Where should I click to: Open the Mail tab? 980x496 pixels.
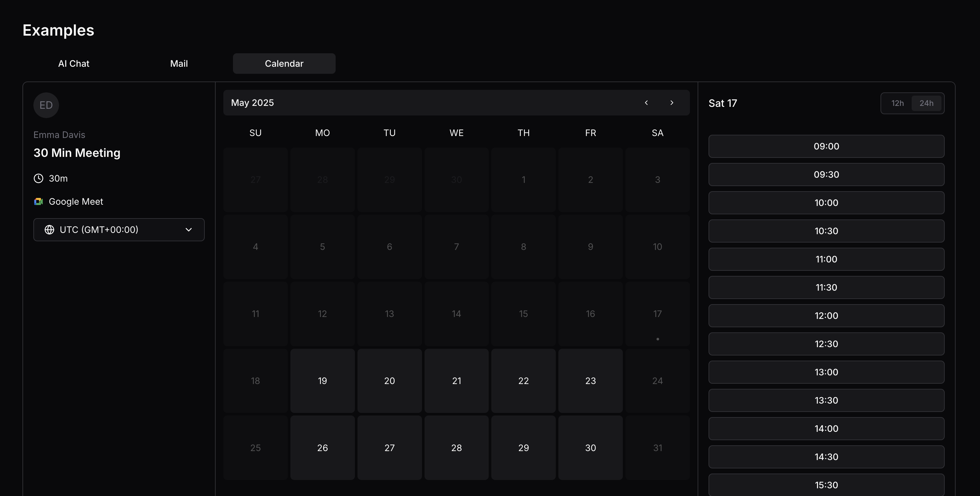coord(179,64)
